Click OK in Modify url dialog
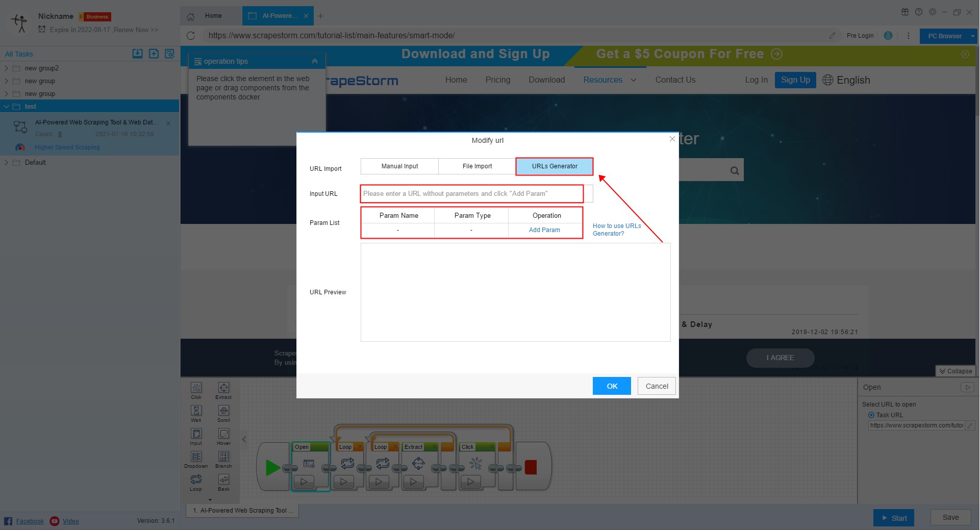Screen dimensions: 980x530 (612, 386)
